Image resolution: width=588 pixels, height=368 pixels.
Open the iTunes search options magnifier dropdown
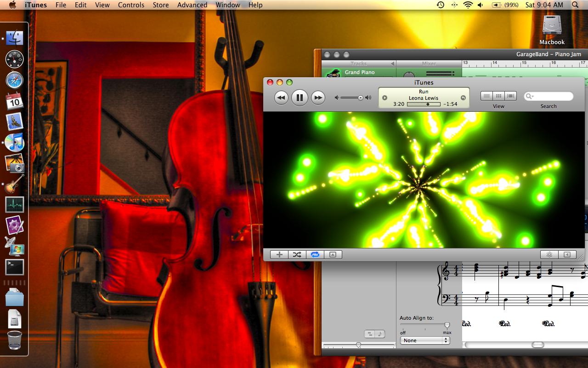tap(530, 96)
